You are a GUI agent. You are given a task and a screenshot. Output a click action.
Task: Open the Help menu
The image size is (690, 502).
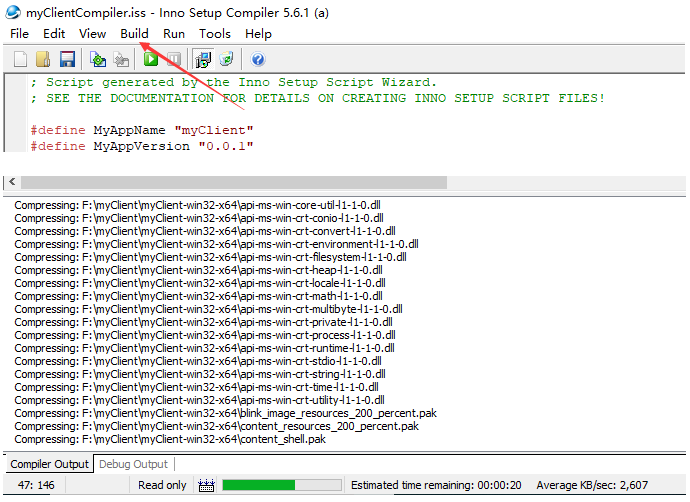point(258,34)
